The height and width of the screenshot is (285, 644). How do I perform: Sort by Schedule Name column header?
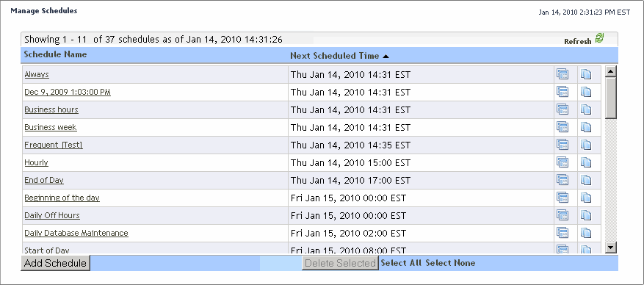coord(56,54)
